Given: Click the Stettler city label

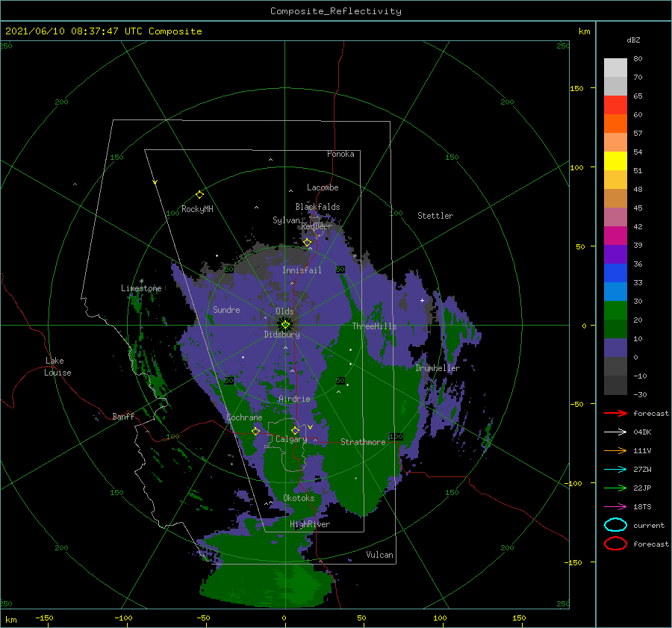Looking at the screenshot, I should tap(435, 216).
